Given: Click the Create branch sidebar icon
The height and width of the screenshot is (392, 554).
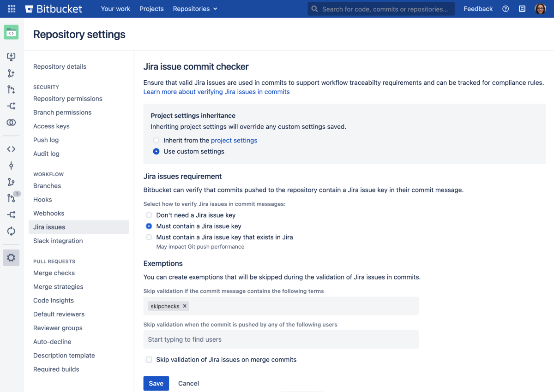Looking at the screenshot, I should point(11,73).
